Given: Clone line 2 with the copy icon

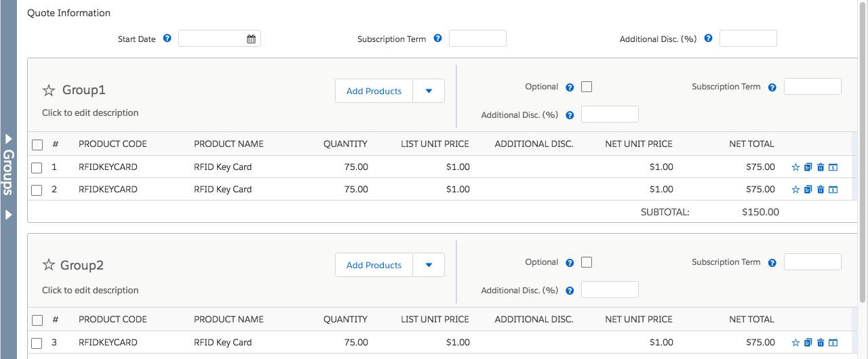Looking at the screenshot, I should (808, 190).
